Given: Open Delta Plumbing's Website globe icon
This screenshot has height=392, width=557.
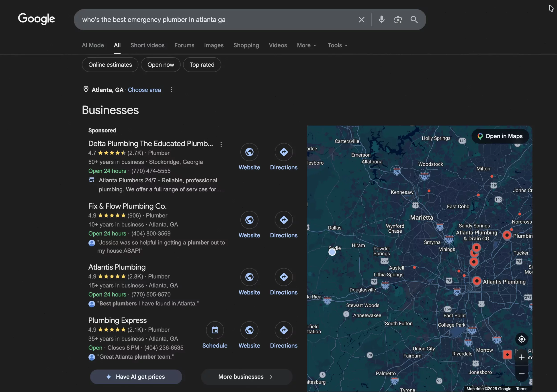Looking at the screenshot, I should tap(249, 152).
